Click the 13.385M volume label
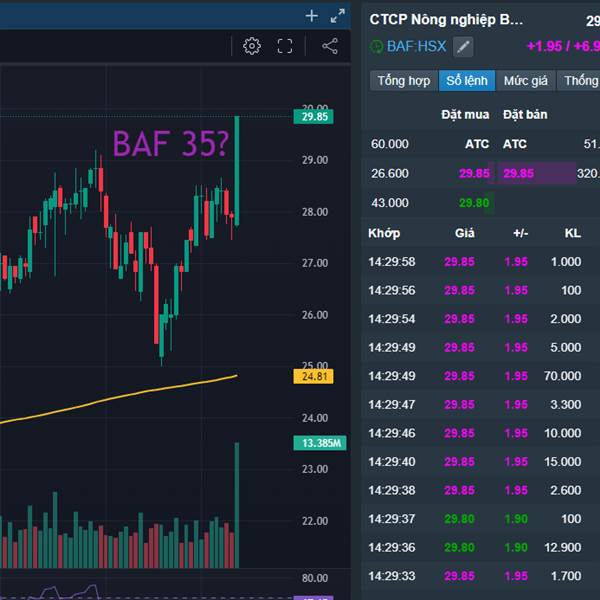 [320, 443]
